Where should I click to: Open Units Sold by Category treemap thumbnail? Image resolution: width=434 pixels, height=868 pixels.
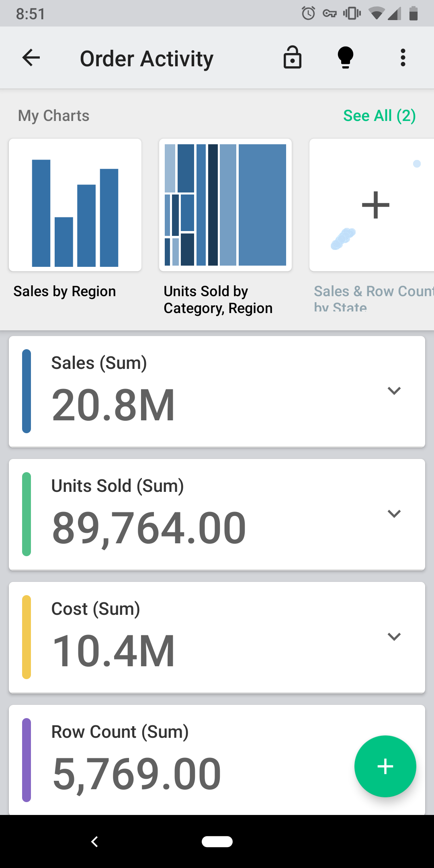225,205
